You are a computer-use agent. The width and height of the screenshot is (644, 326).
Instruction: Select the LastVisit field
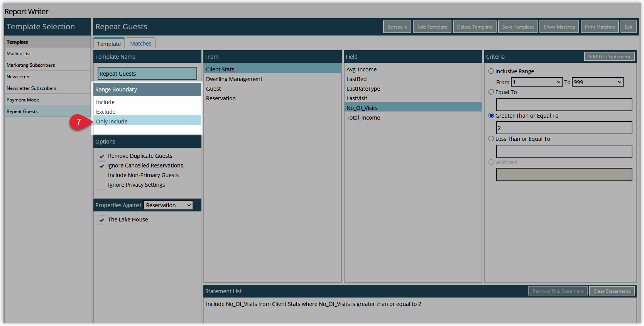tap(413, 98)
